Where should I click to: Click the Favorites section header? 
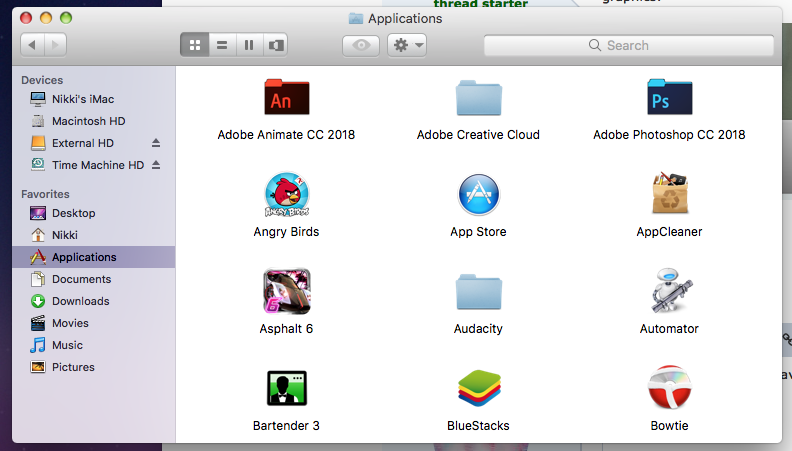coord(45,194)
